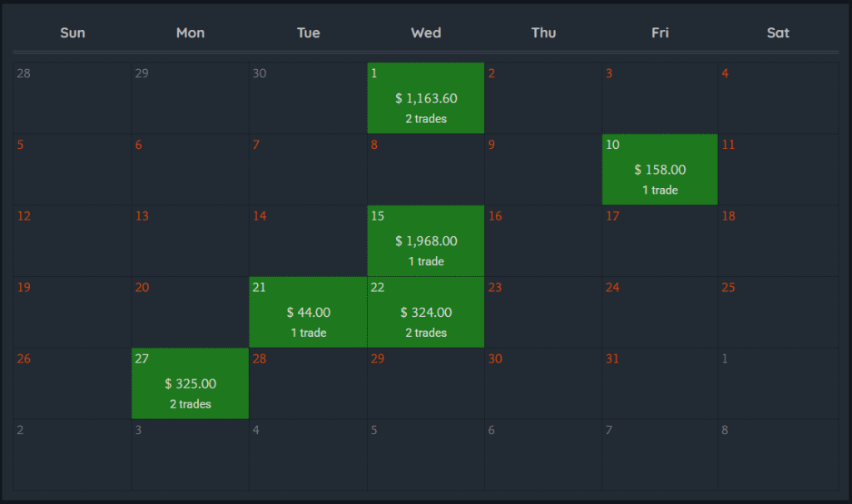This screenshot has width=852, height=504.
Task: Select the Wed column header
Action: pyautogui.click(x=426, y=33)
